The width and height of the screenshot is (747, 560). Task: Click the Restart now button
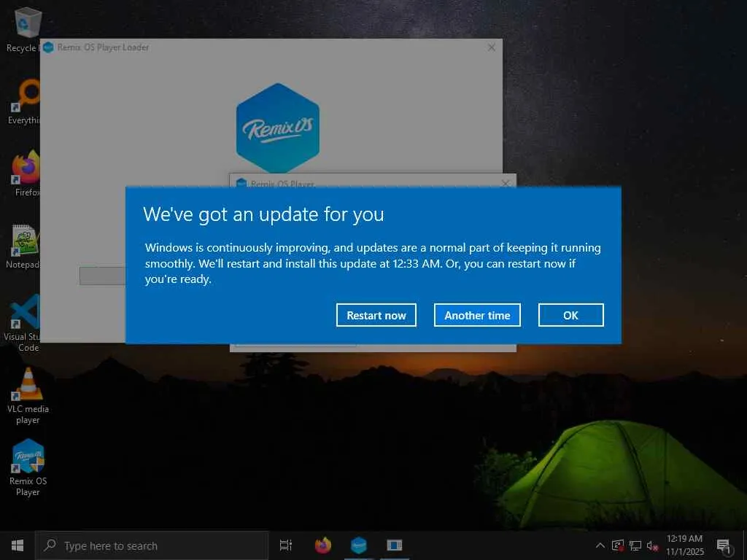tap(376, 315)
